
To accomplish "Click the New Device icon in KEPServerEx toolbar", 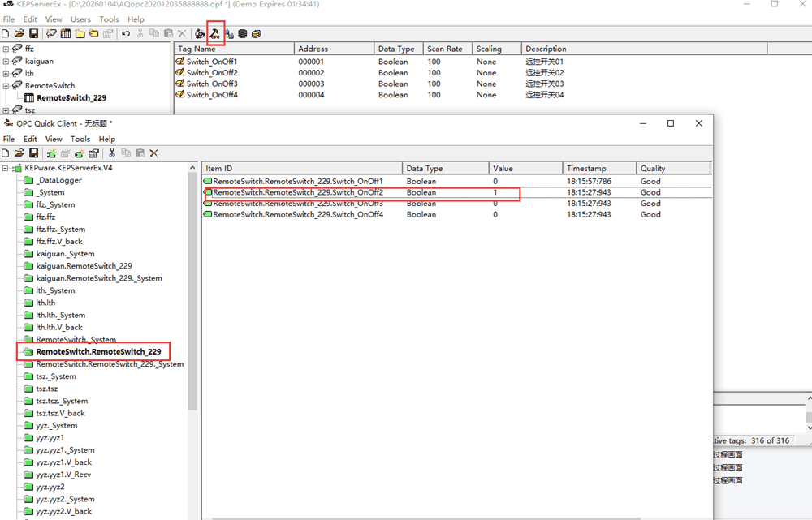I will (x=66, y=33).
